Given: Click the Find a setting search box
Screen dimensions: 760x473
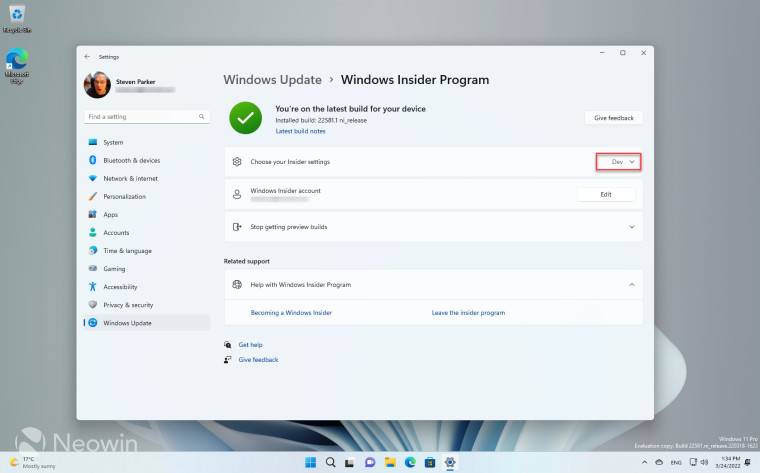Looking at the screenshot, I should [x=146, y=117].
